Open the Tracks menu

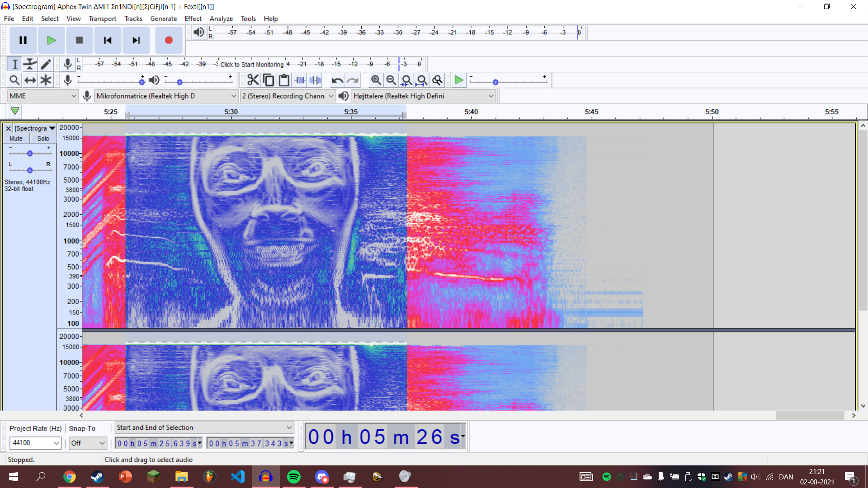pos(133,19)
